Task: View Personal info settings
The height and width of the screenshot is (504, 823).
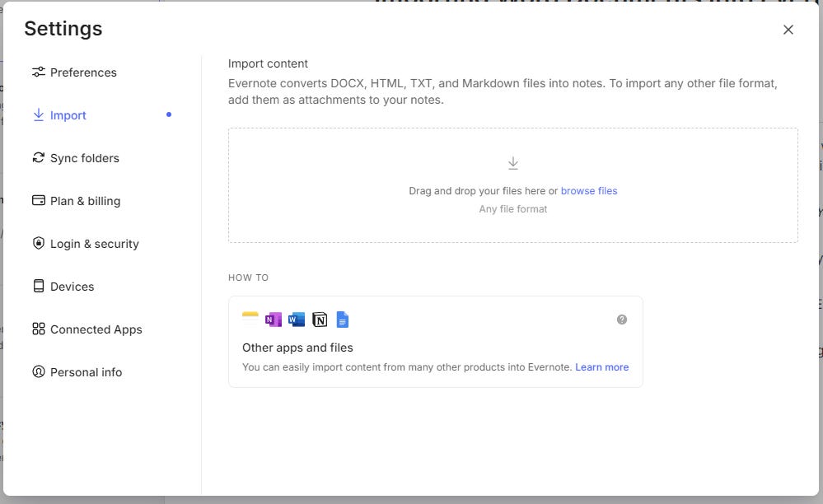Action: (x=77, y=372)
